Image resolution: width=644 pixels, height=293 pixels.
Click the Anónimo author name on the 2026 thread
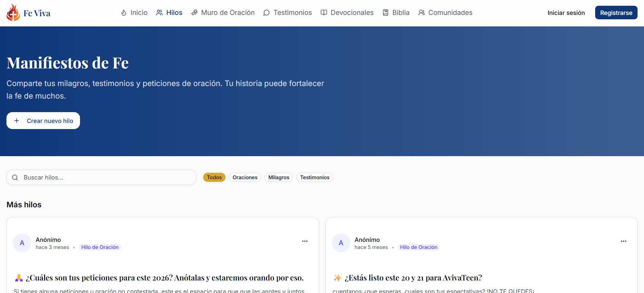point(48,240)
